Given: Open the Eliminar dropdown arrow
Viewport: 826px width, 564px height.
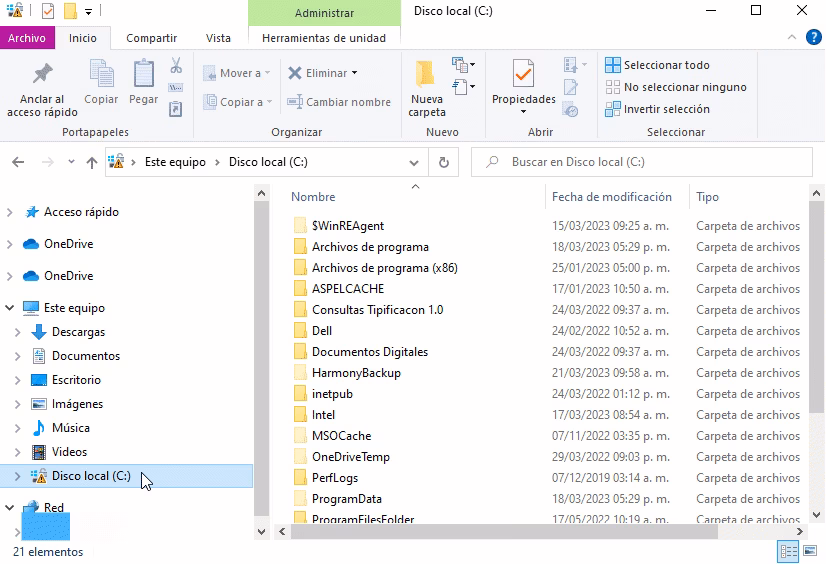Looking at the screenshot, I should click(x=355, y=73).
